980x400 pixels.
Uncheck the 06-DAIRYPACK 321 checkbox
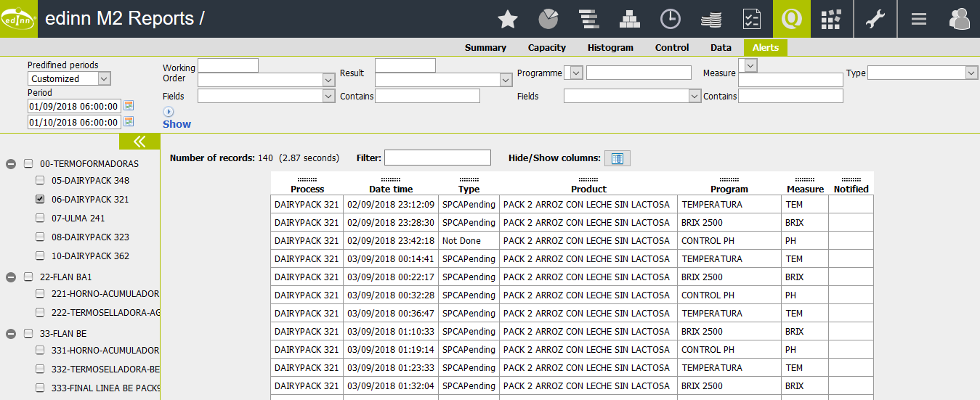40,199
